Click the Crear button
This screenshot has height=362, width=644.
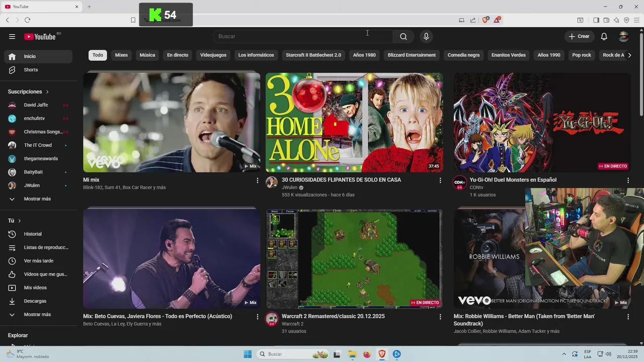point(579,36)
